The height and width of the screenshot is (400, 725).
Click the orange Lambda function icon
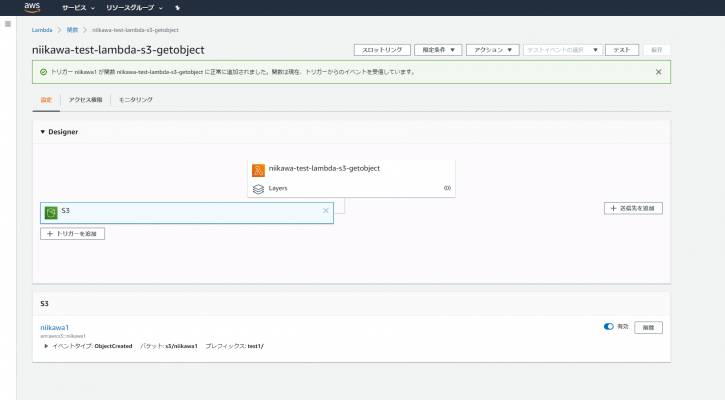(x=258, y=170)
